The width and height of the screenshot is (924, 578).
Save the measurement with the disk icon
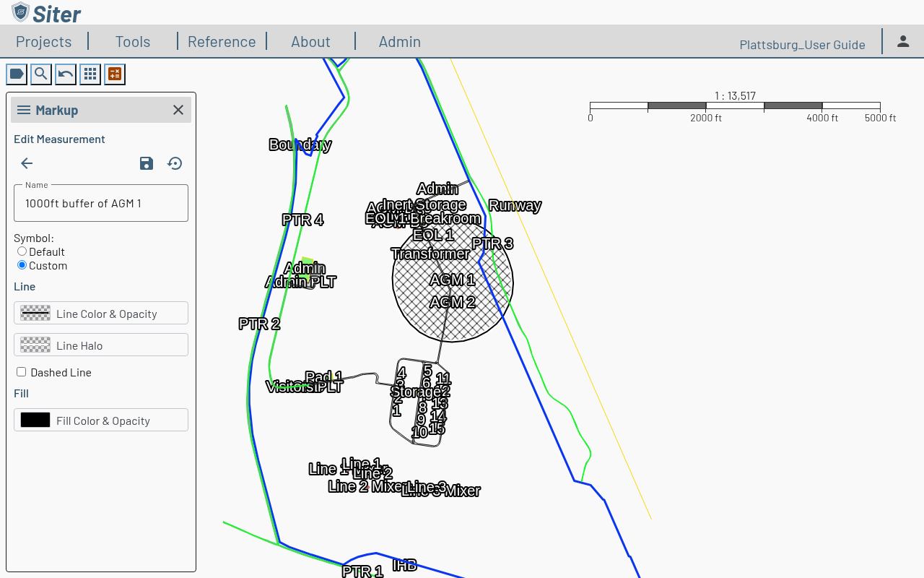click(147, 163)
